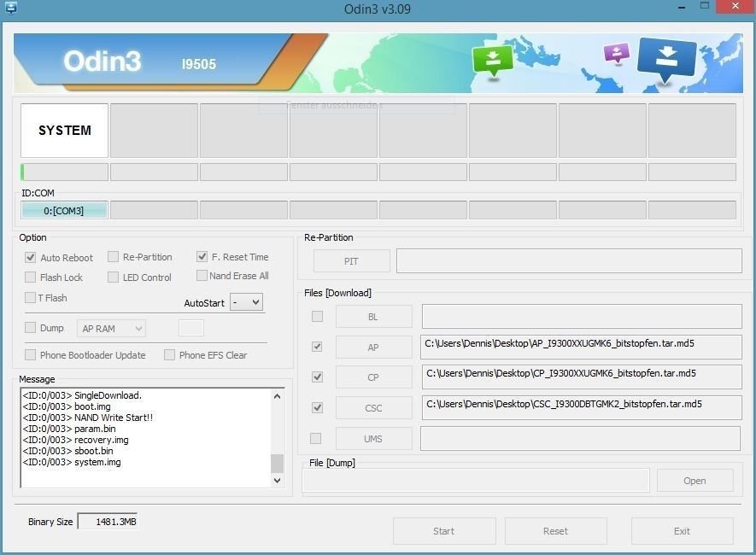Click the CSC file path field
This screenshot has height=555, width=756.
[582, 408]
